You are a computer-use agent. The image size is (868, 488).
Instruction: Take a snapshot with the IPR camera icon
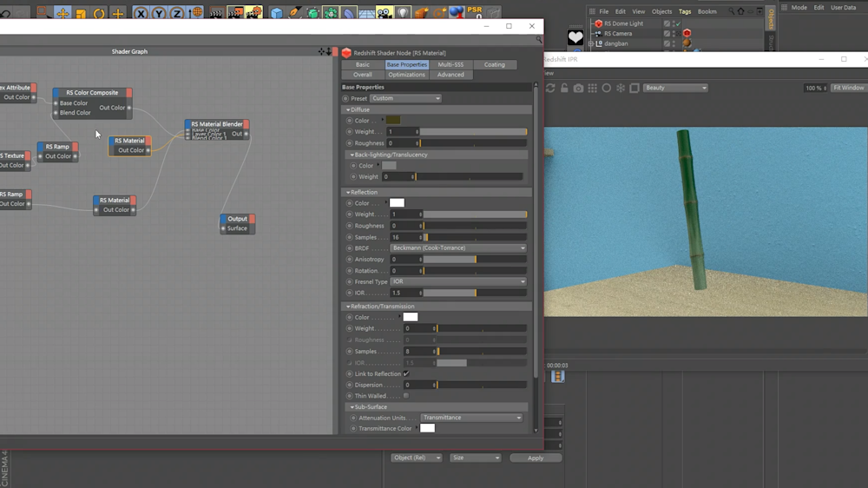click(578, 89)
